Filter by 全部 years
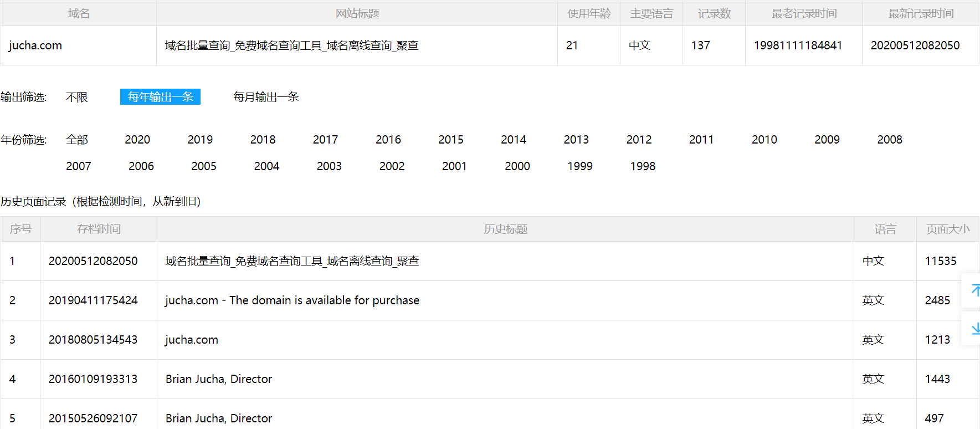 click(x=76, y=140)
